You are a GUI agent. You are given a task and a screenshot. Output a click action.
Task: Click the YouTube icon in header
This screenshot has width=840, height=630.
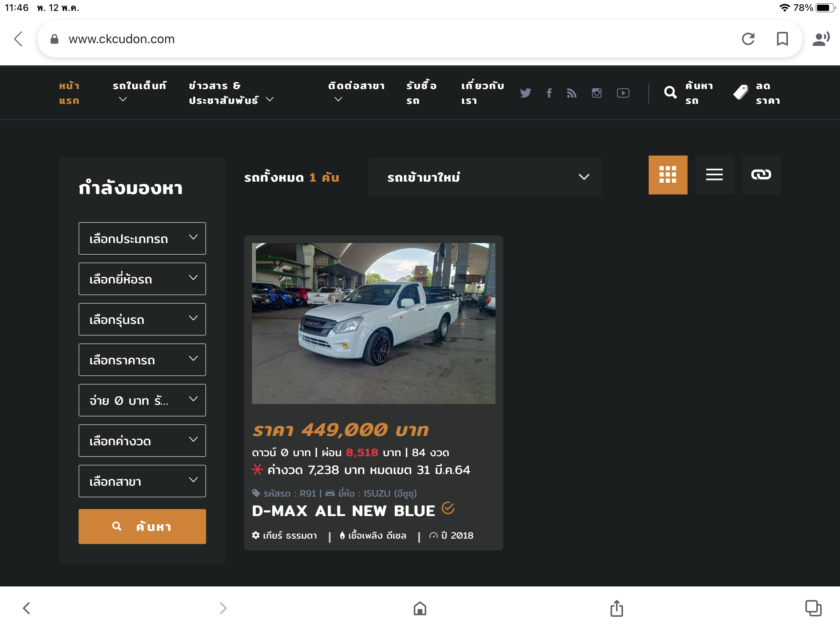623,93
